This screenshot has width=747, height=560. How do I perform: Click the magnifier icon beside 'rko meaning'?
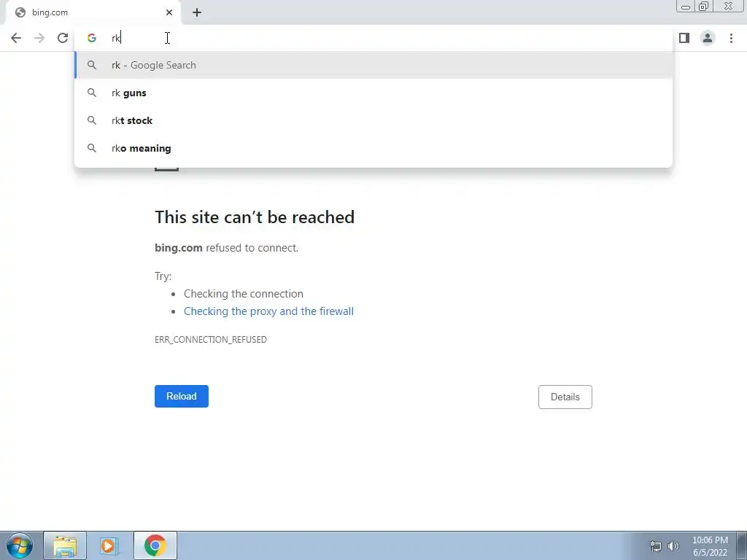(92, 148)
